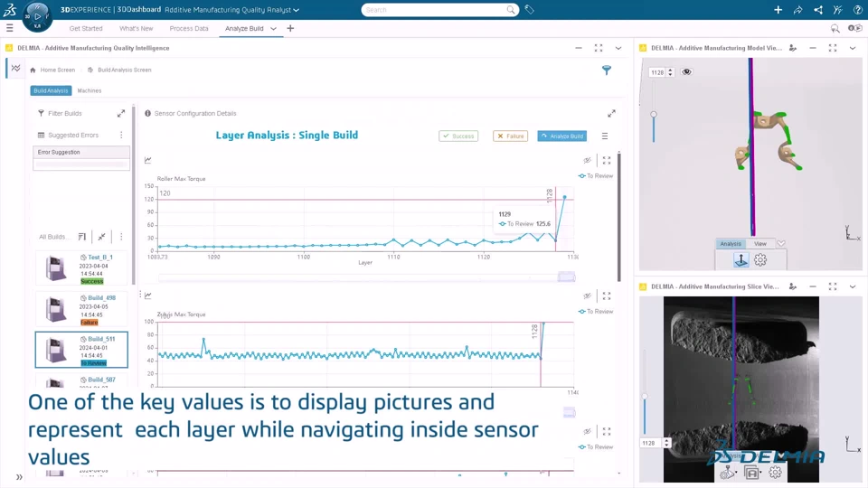The image size is (868, 488).
Task: Click Roller chart range scrollbar handle
Action: [x=566, y=277]
